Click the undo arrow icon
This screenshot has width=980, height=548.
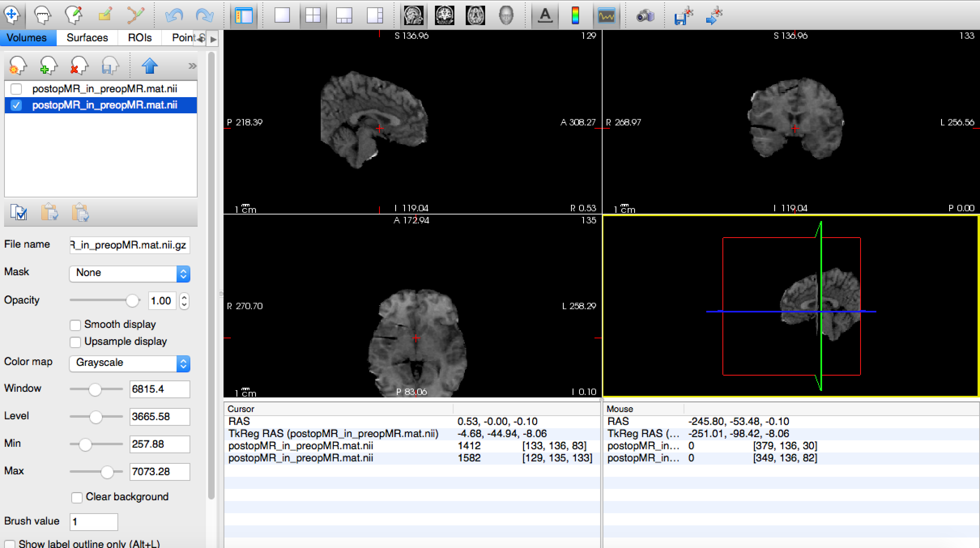tap(175, 16)
